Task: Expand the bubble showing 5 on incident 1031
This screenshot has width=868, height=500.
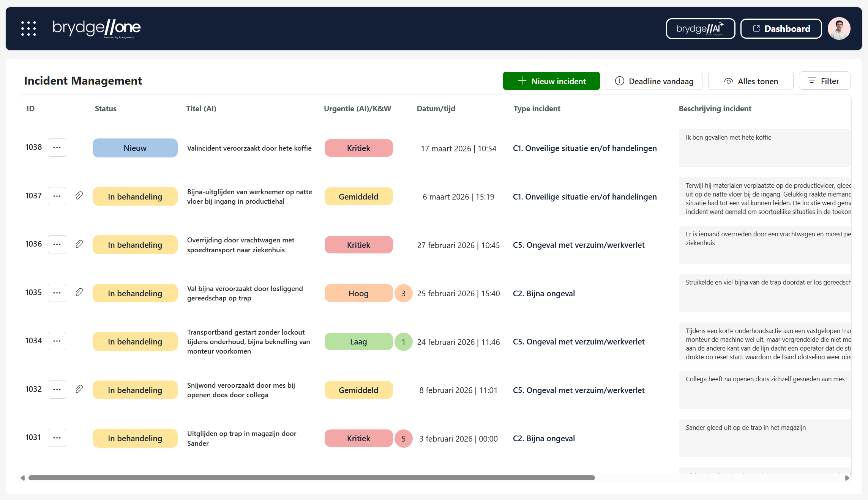Action: (403, 438)
